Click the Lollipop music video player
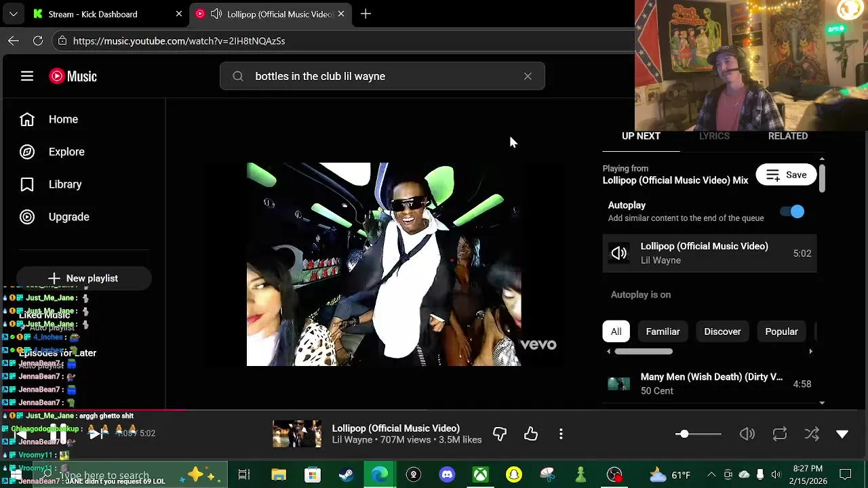Screen dimensions: 868x488 (x=384, y=264)
